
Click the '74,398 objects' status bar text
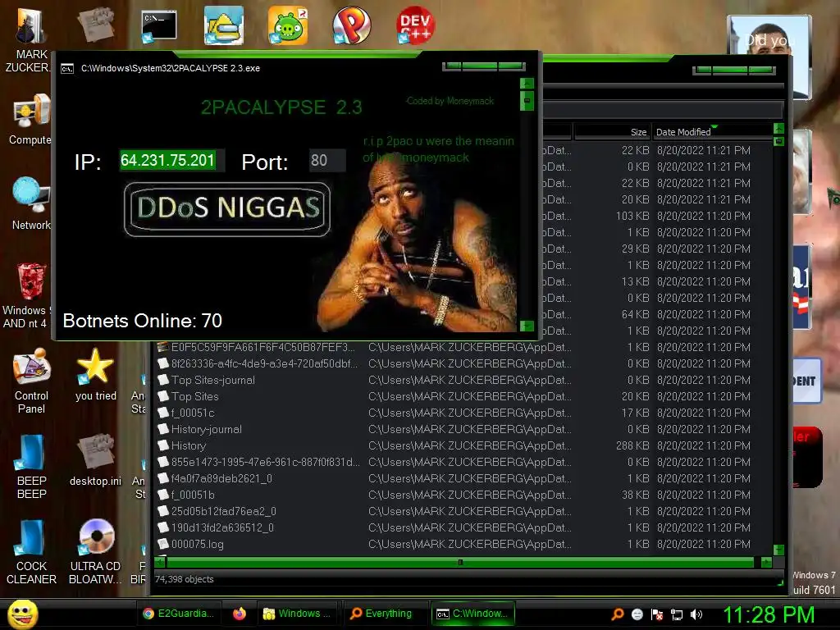click(185, 579)
